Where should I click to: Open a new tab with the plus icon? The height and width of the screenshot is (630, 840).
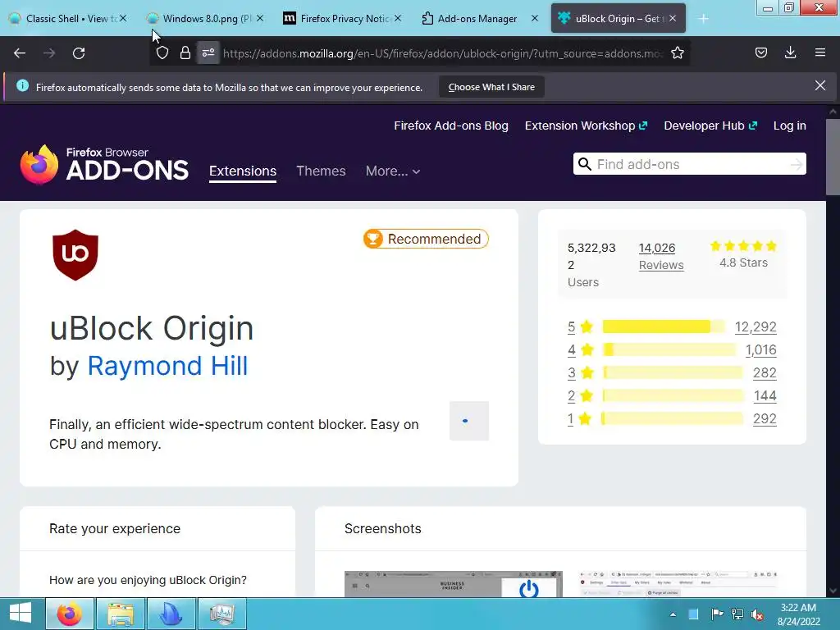click(703, 19)
